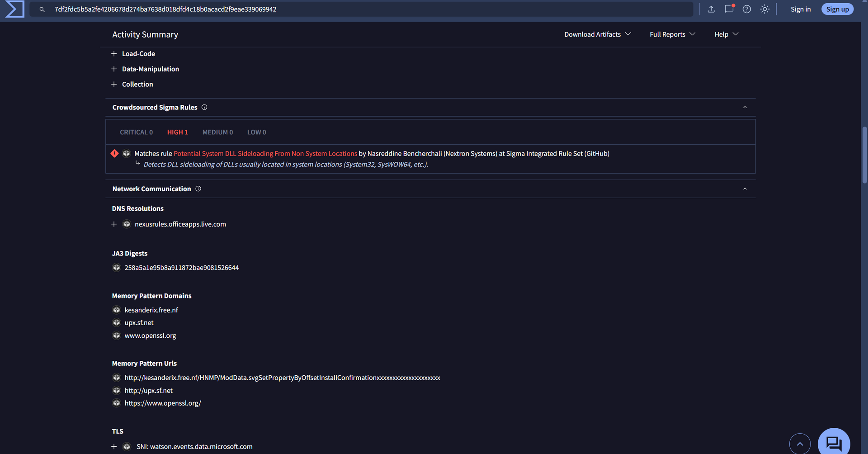The height and width of the screenshot is (454, 868).
Task: Click sandbox icon next to the watson SNI entry
Action: 127,446
